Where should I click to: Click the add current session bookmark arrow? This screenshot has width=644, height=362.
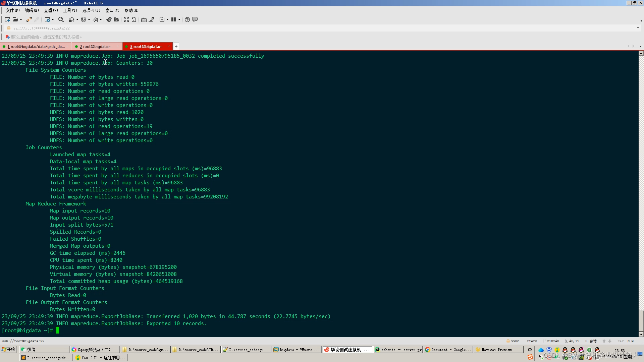tap(7, 37)
